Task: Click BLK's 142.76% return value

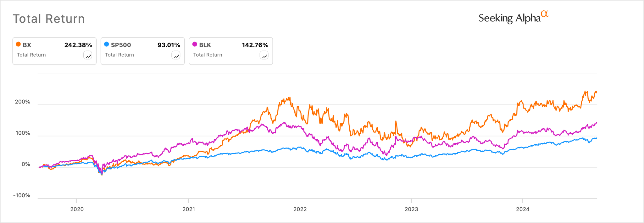Action: (255, 45)
